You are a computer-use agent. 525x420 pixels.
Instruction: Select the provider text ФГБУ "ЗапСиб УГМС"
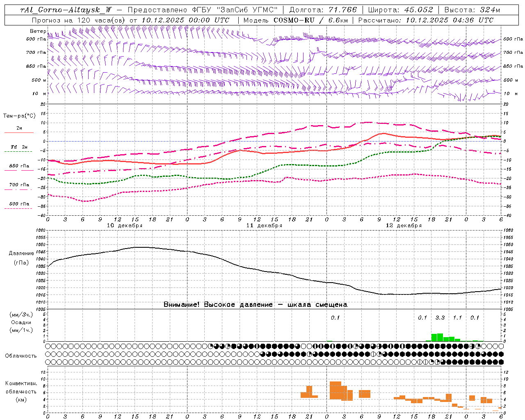click(x=235, y=10)
